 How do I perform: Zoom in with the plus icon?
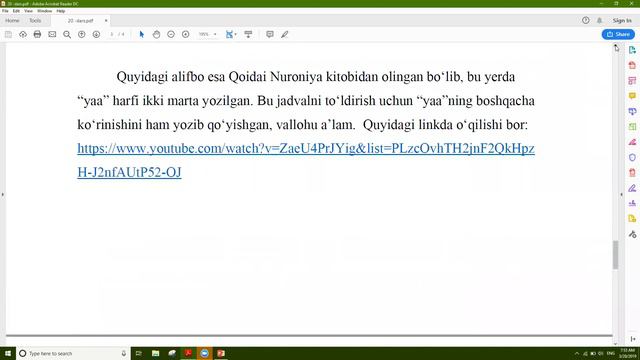(186, 34)
